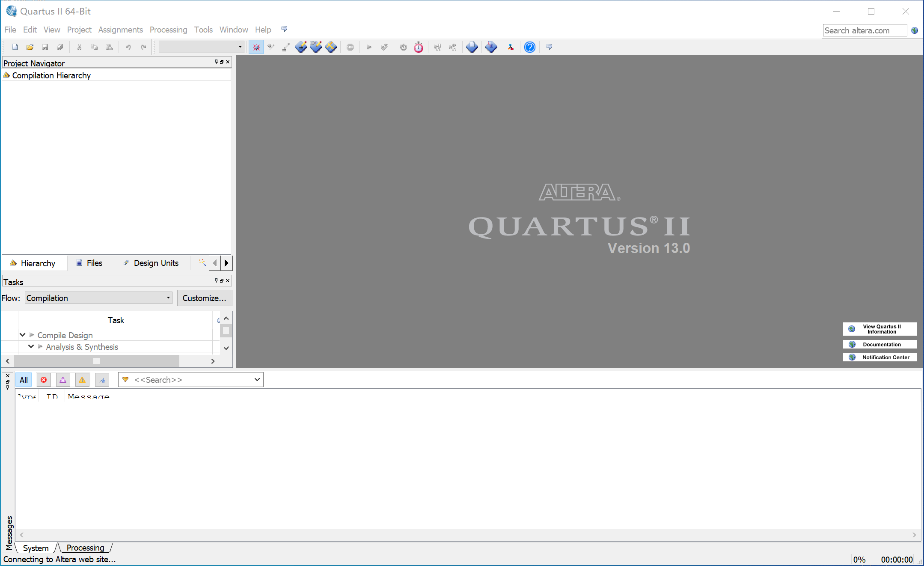The width and height of the screenshot is (924, 566).
Task: Click the New file toolbar icon
Action: [x=15, y=47]
